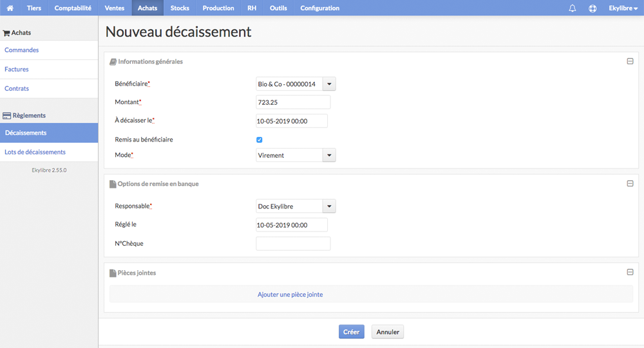644x348 pixels.
Task: Collapse the Pièces jointes section
Action: pyautogui.click(x=630, y=272)
